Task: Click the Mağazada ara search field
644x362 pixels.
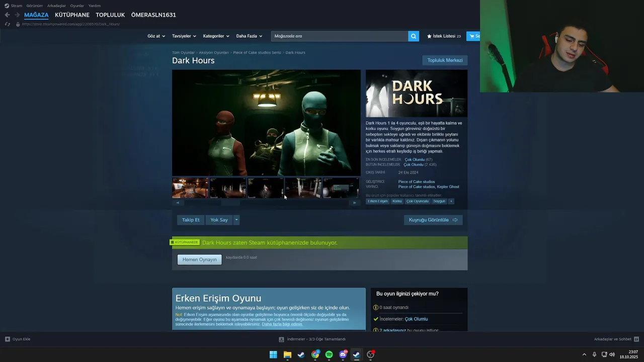Action: (x=340, y=36)
